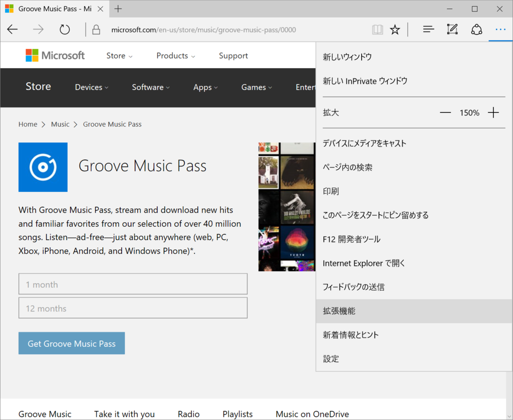Select the 12 months option
Image resolution: width=513 pixels, height=420 pixels.
coord(133,308)
